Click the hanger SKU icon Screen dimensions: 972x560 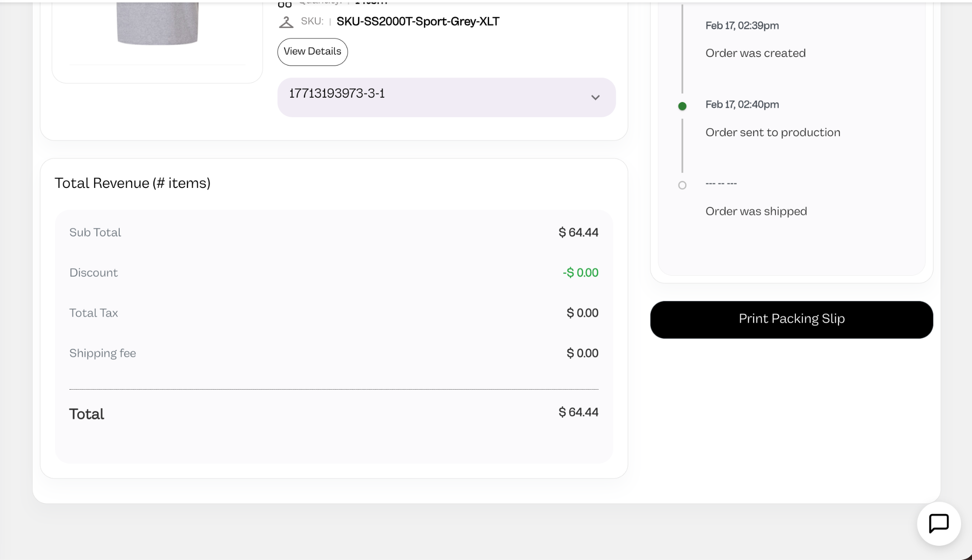286,22
